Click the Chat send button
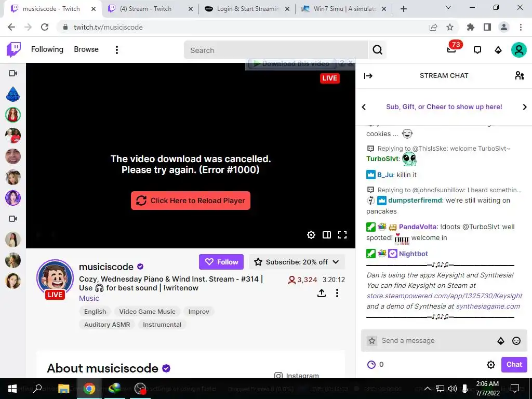The height and width of the screenshot is (399, 532). click(x=514, y=364)
